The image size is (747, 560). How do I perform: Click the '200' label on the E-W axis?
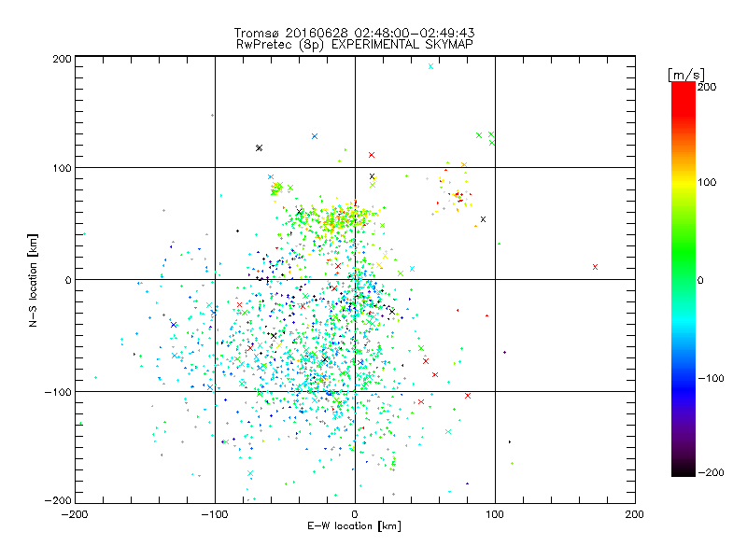(635, 514)
